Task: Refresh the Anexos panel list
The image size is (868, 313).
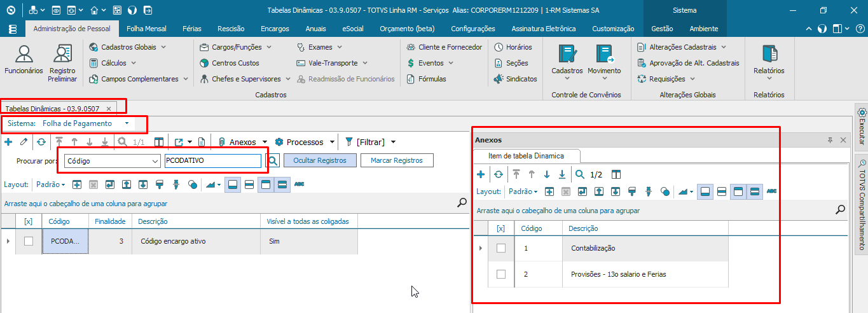Action: [x=499, y=174]
